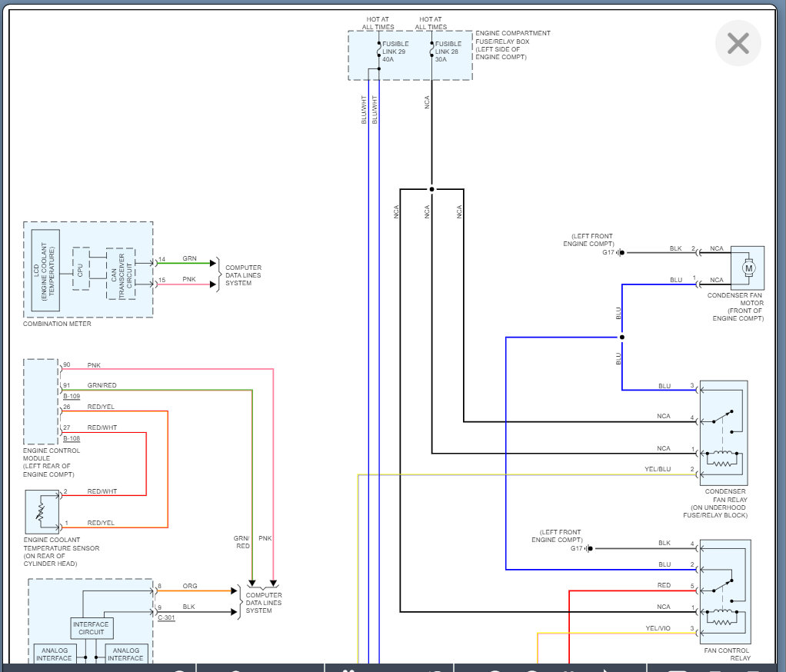Click wire junction dot below Fusible Link 28
Image resolution: width=786 pixels, height=672 pixels.
pos(431,189)
